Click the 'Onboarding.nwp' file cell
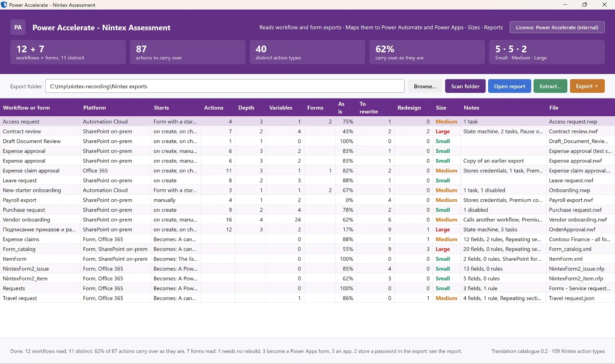 [x=570, y=190]
